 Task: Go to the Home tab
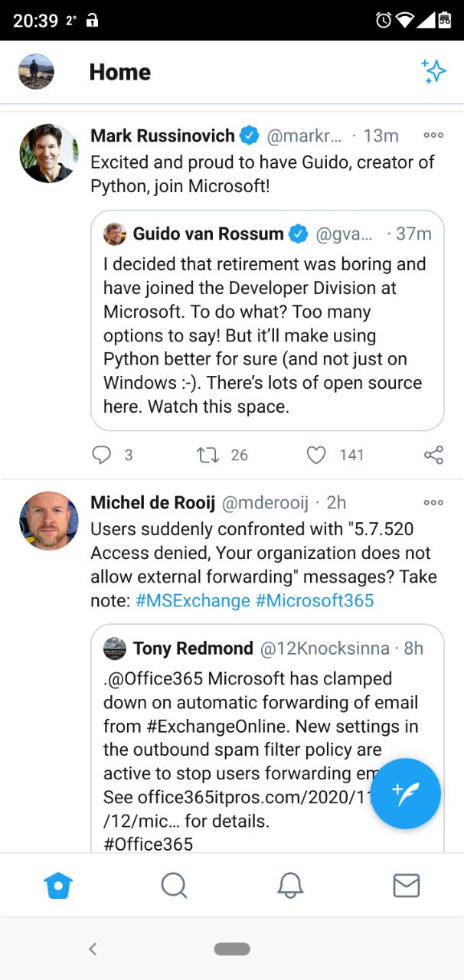pos(58,885)
